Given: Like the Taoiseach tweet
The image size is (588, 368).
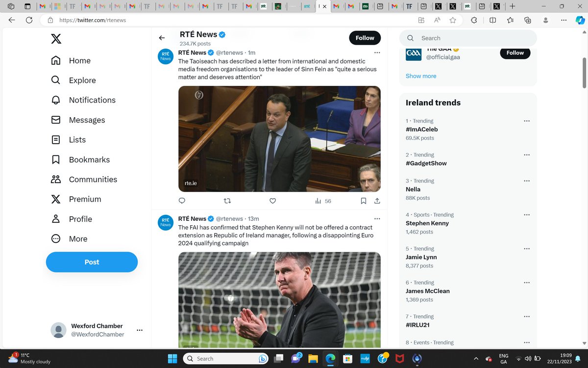Looking at the screenshot, I should pos(273,201).
